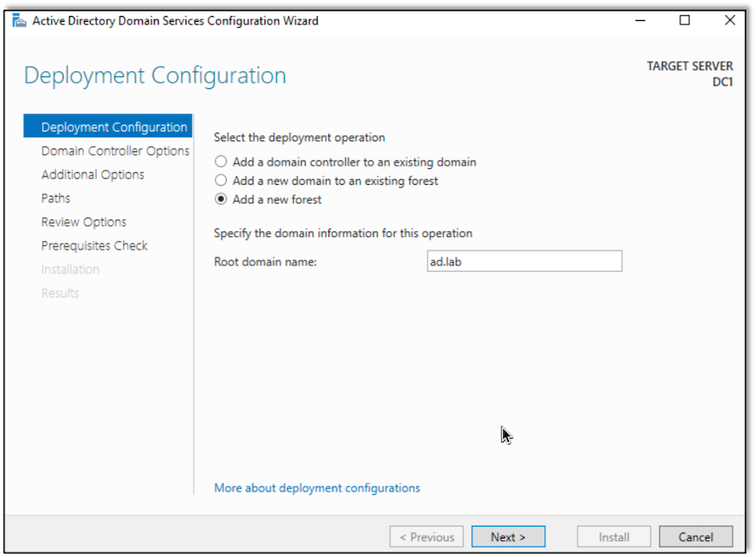Click the Previous button
Screen dimensions: 756x557
pyautogui.click(x=427, y=537)
